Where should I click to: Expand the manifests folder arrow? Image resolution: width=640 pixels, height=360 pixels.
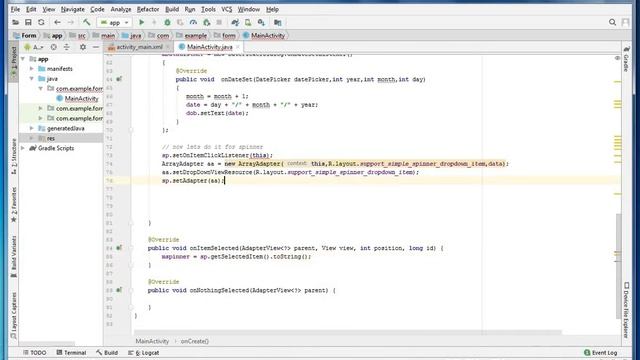31,69
